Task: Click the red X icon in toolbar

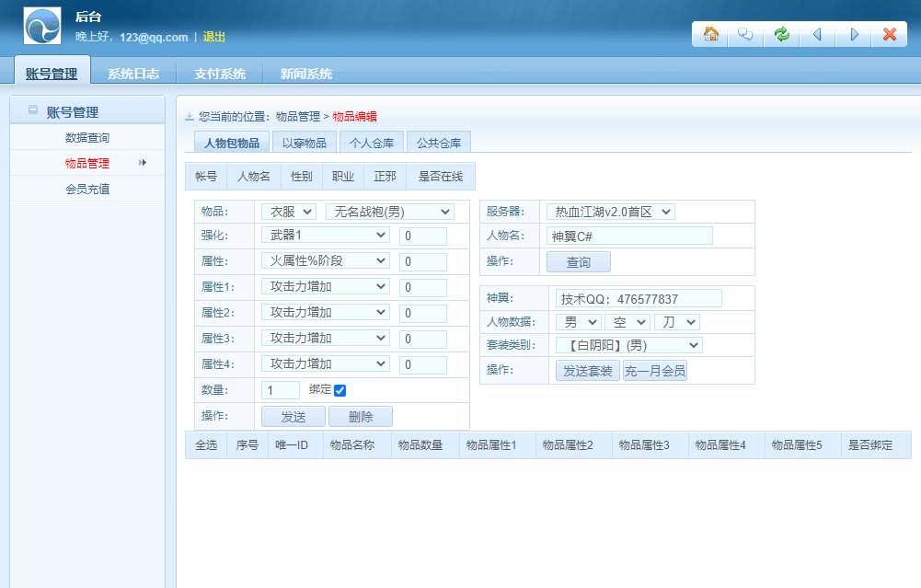Action: (x=889, y=34)
